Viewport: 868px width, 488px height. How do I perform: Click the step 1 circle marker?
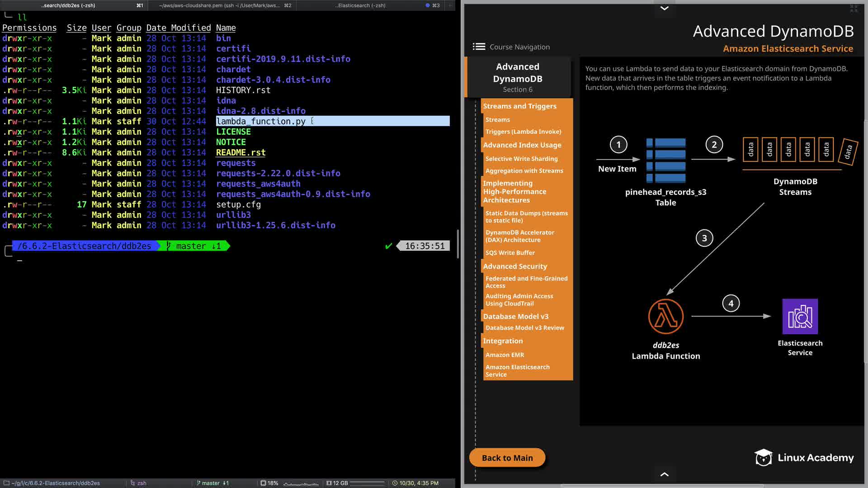tap(618, 145)
